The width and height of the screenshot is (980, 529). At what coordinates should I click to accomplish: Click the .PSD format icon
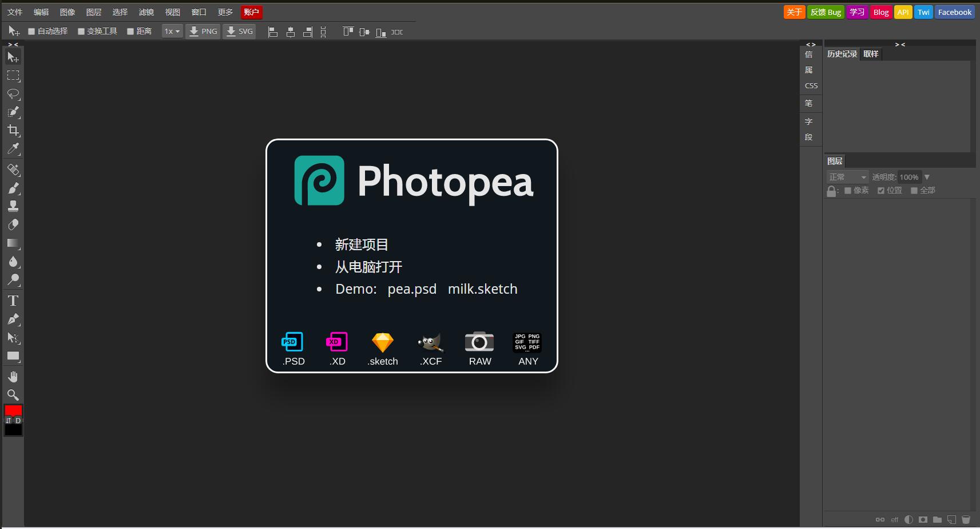pos(293,349)
